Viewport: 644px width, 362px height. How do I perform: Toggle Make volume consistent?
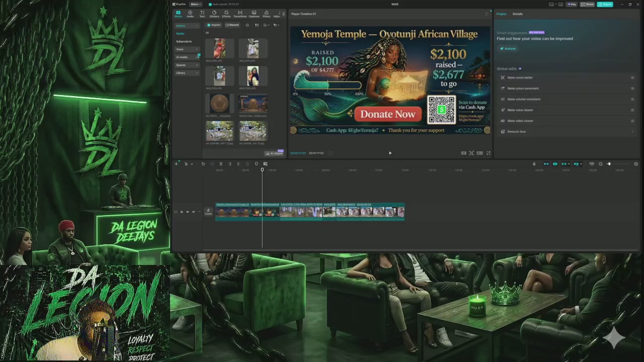632,100
